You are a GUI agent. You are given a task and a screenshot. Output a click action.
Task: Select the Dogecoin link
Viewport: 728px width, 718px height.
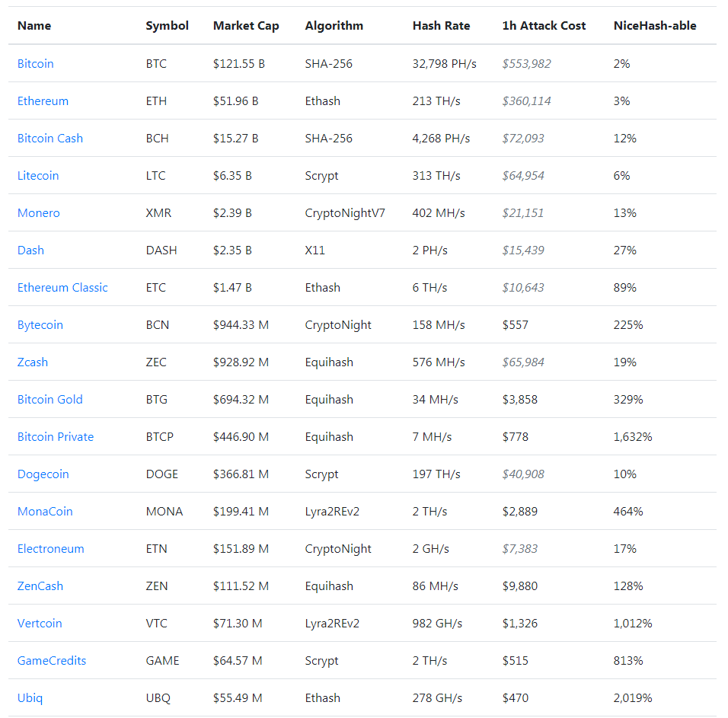pyautogui.click(x=43, y=474)
